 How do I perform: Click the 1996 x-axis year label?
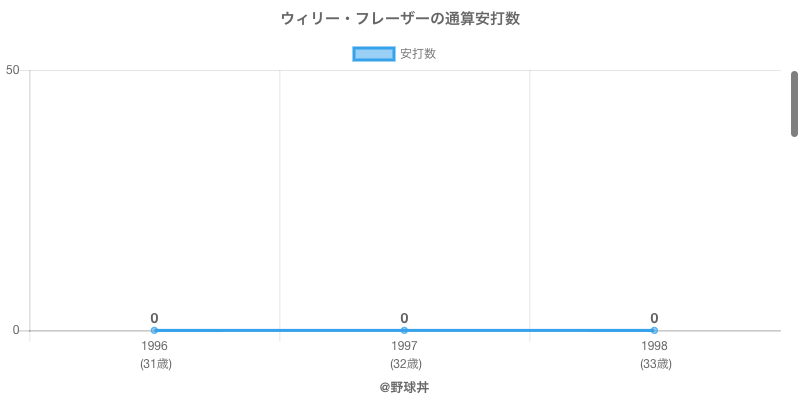point(154,346)
